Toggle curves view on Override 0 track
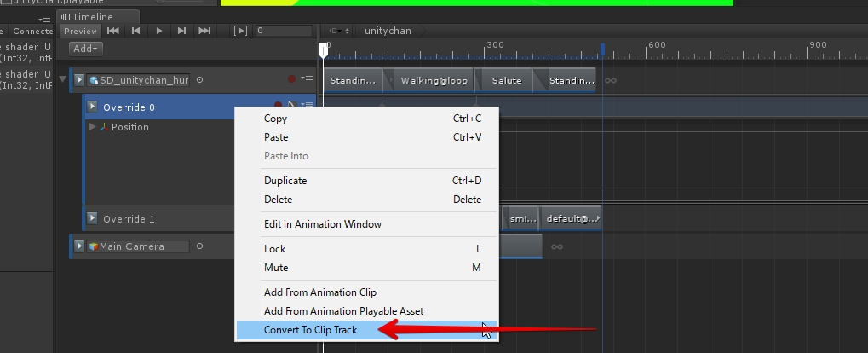 (291, 104)
